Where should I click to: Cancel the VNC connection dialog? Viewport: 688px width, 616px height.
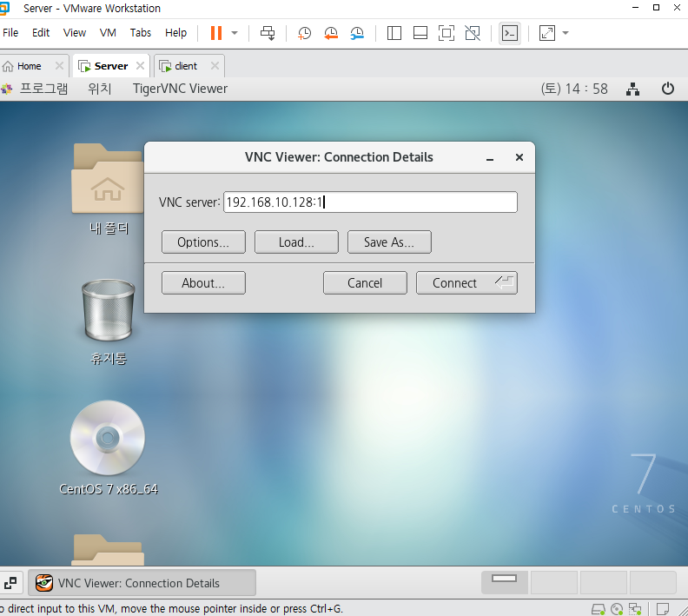[365, 283]
